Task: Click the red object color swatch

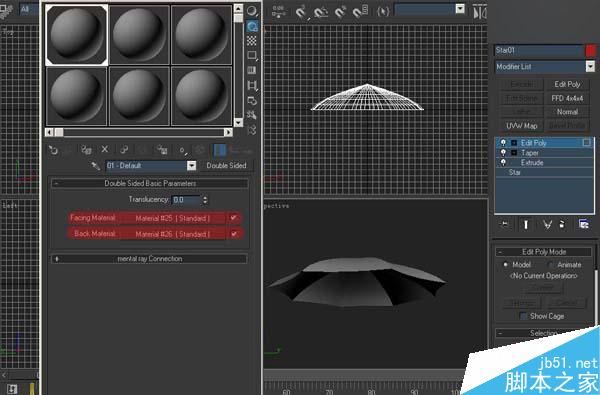Action: click(x=591, y=51)
